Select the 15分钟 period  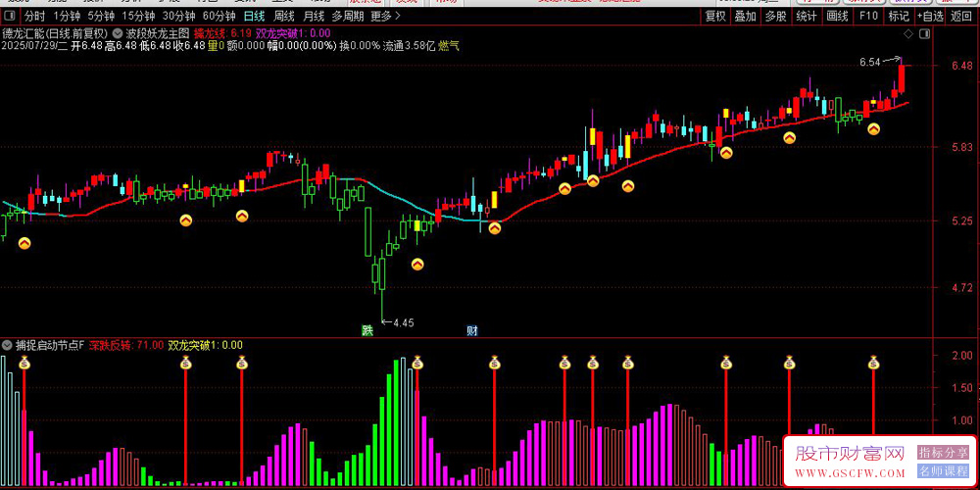(x=138, y=17)
